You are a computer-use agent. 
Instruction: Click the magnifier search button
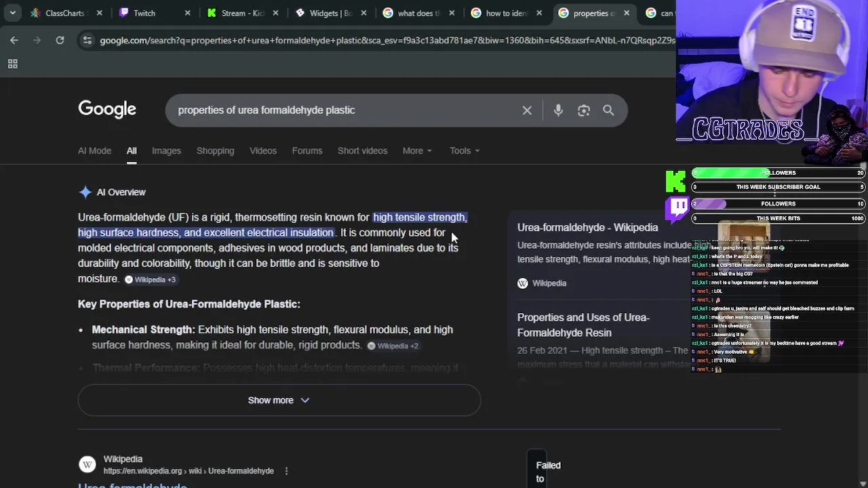(x=608, y=110)
